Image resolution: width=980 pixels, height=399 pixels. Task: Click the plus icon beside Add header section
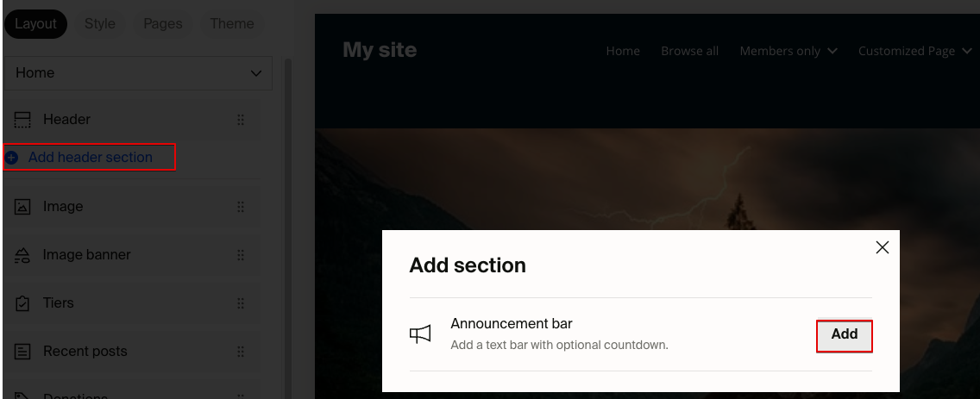click(11, 158)
